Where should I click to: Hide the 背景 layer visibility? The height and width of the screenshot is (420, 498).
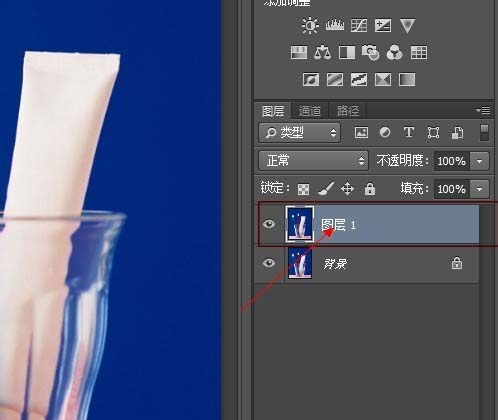pyautogui.click(x=269, y=263)
